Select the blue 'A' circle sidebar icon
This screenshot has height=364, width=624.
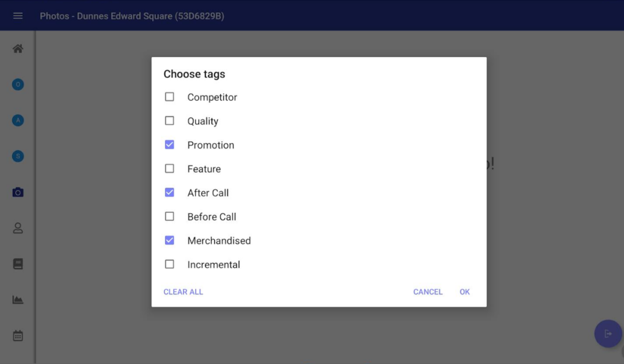18,121
